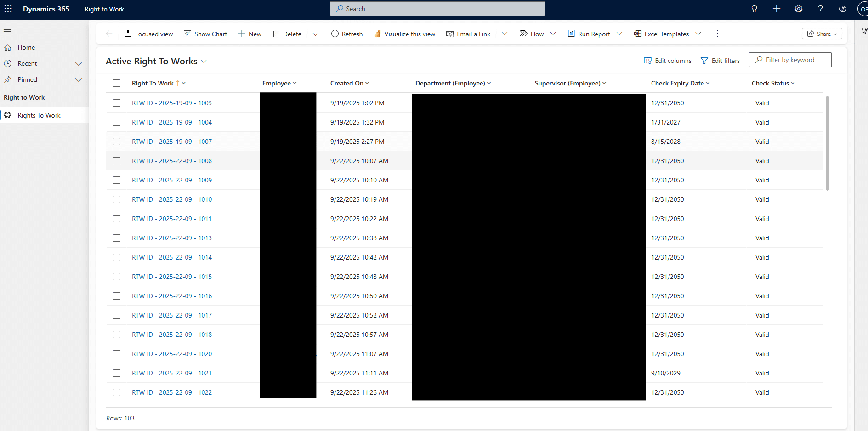
Task: Click the Delete trash icon
Action: [276, 34]
